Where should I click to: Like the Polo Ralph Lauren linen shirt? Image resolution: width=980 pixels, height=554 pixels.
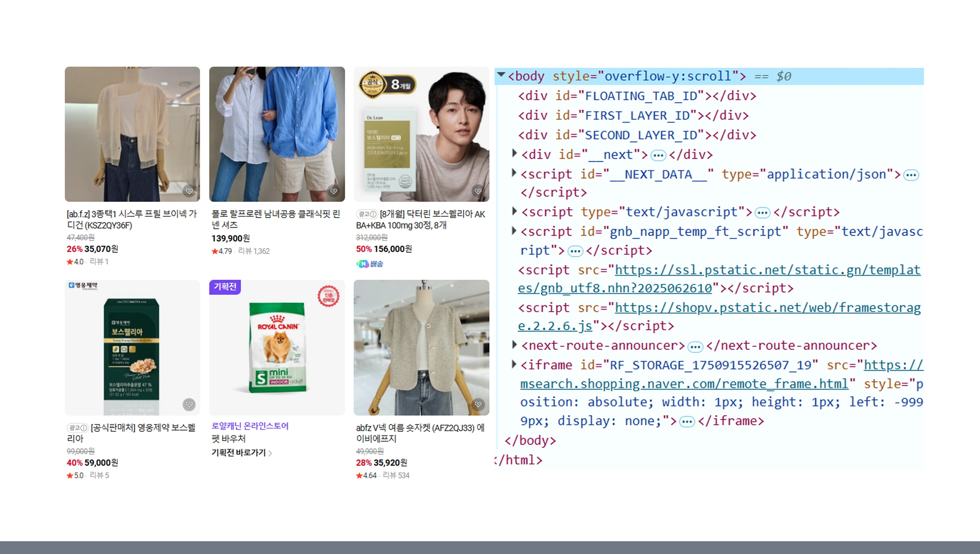coord(334,191)
